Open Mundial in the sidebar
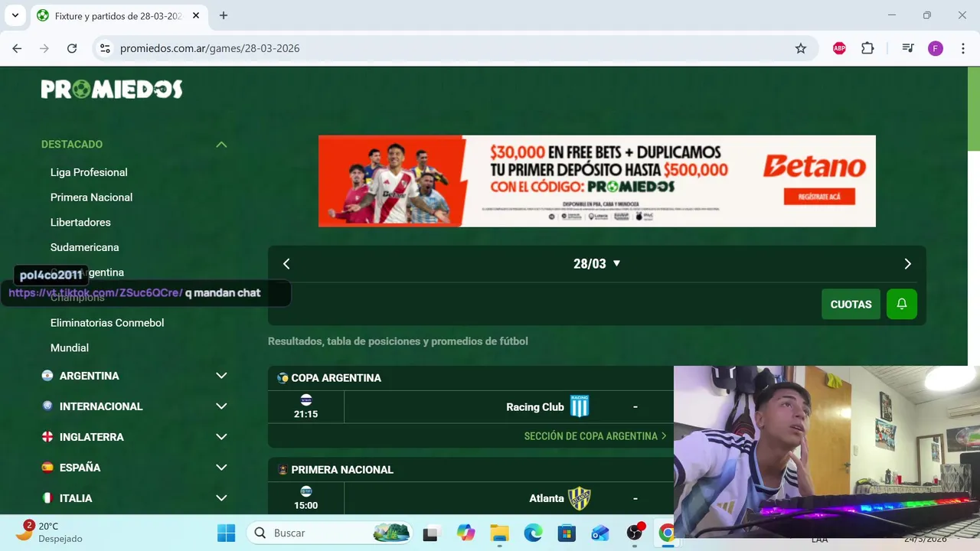The height and width of the screenshot is (551, 980). (70, 348)
